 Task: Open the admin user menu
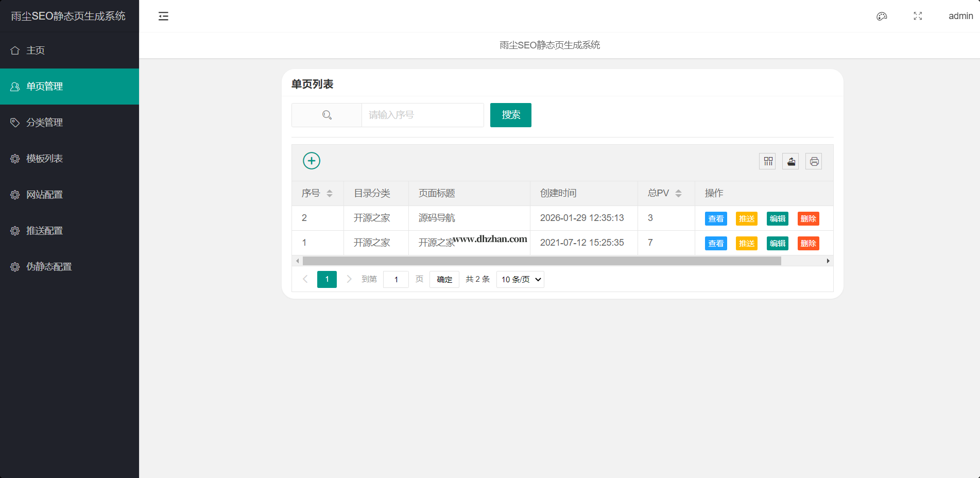(960, 16)
